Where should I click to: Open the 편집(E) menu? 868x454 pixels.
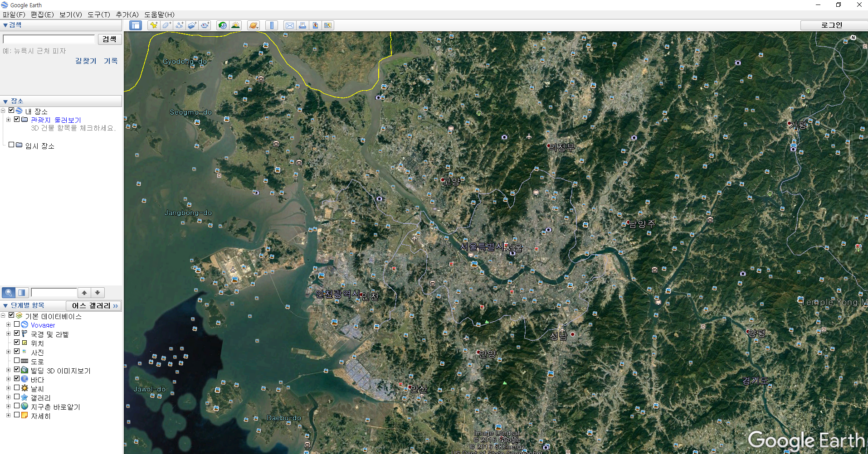click(42, 14)
